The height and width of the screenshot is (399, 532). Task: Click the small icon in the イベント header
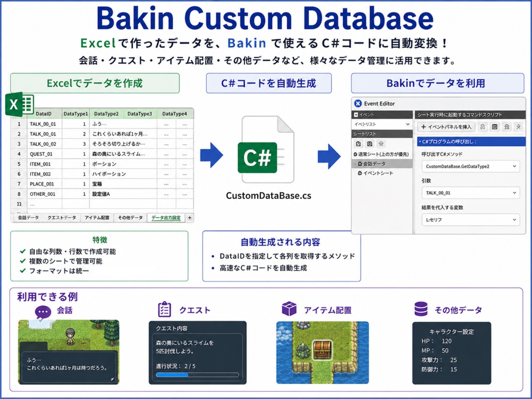(356, 115)
